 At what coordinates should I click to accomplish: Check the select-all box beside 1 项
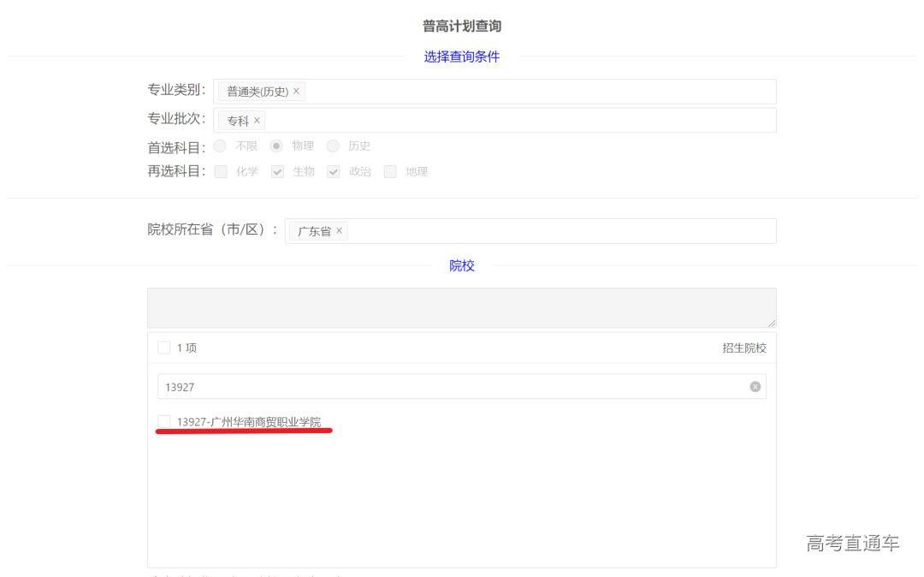[163, 348]
